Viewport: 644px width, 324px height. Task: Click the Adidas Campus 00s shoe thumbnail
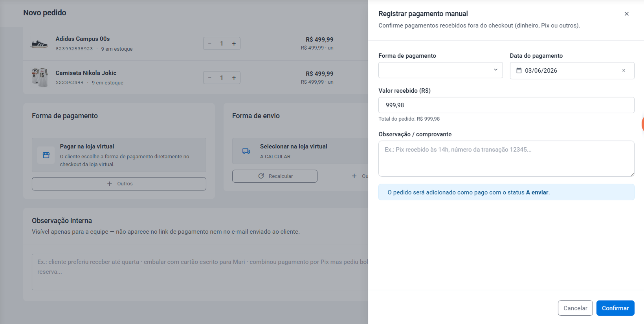tap(39, 44)
